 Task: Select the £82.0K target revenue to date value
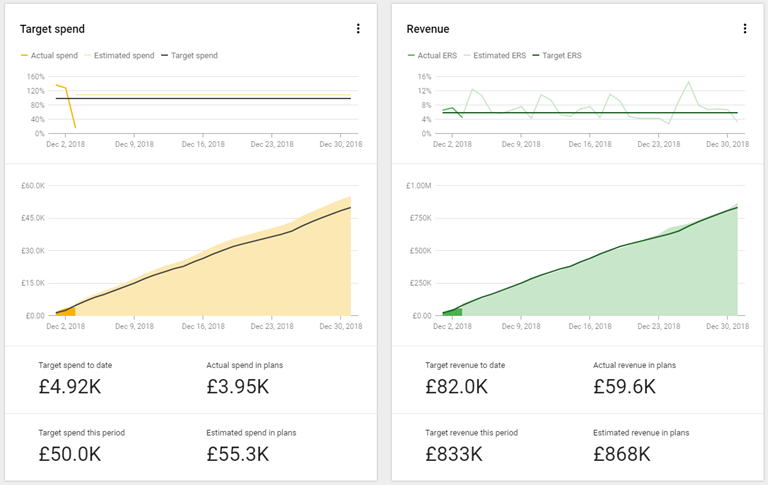[x=456, y=387]
